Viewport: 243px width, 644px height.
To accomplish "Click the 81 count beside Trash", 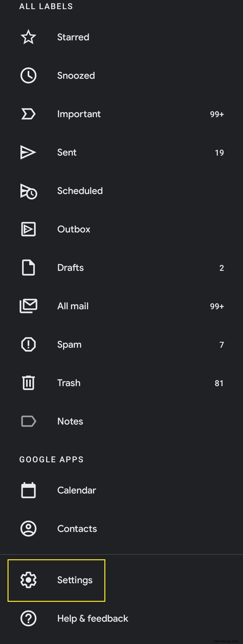I will (219, 383).
